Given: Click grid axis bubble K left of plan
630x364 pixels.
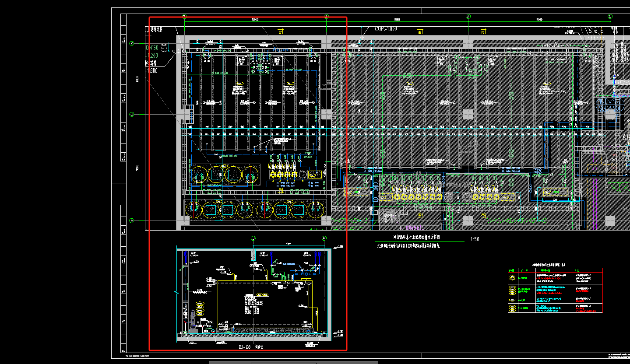Looking at the screenshot, I should [x=131, y=43].
